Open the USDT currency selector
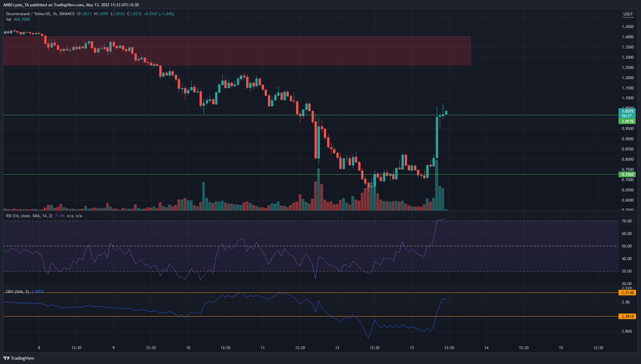This screenshot has width=641, height=364. click(628, 14)
